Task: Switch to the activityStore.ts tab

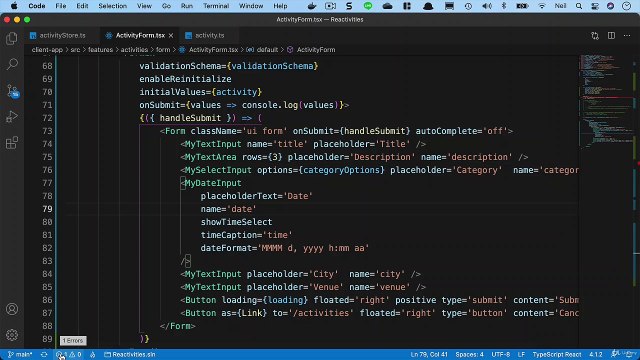Action: [x=58, y=36]
